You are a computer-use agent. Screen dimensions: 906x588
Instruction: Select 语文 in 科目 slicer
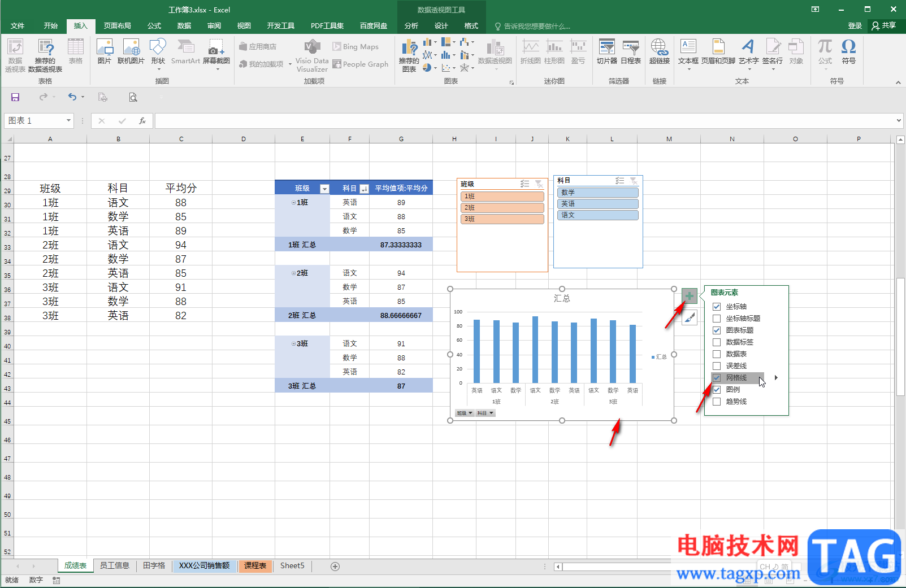[598, 215]
